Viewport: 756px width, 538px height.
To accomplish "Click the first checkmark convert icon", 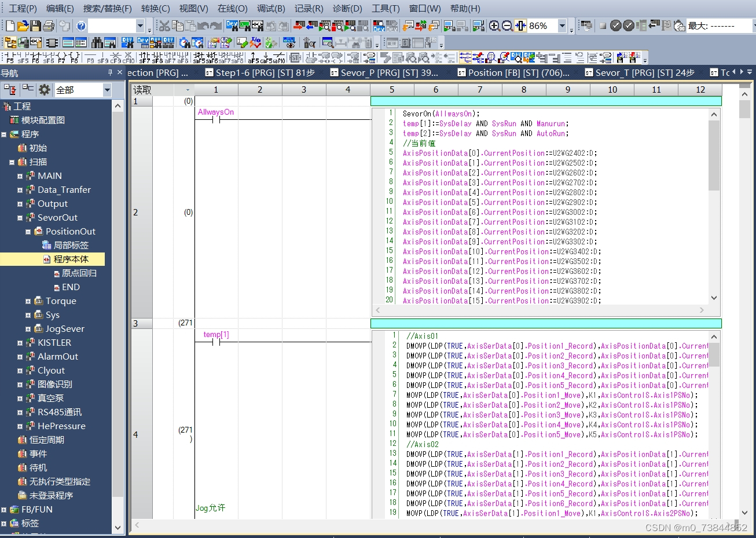I will pos(615,25).
